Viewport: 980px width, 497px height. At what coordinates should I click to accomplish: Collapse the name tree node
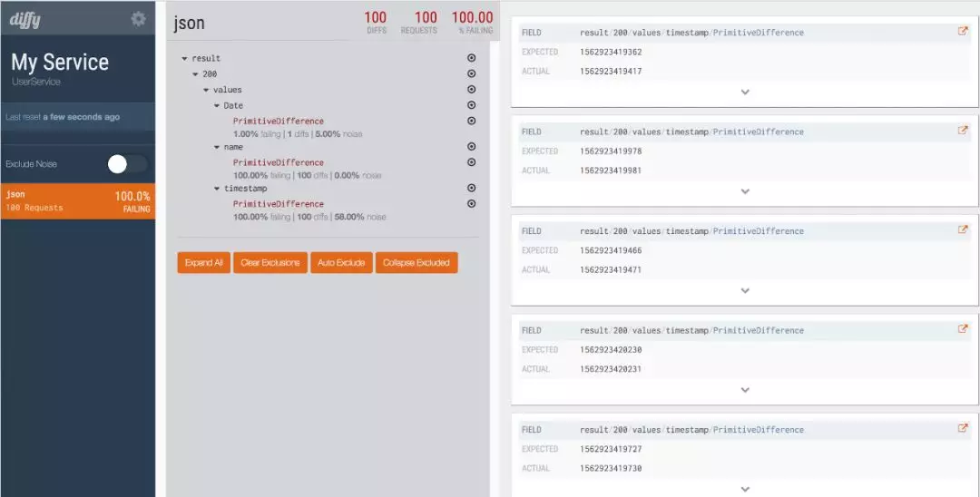(x=217, y=147)
